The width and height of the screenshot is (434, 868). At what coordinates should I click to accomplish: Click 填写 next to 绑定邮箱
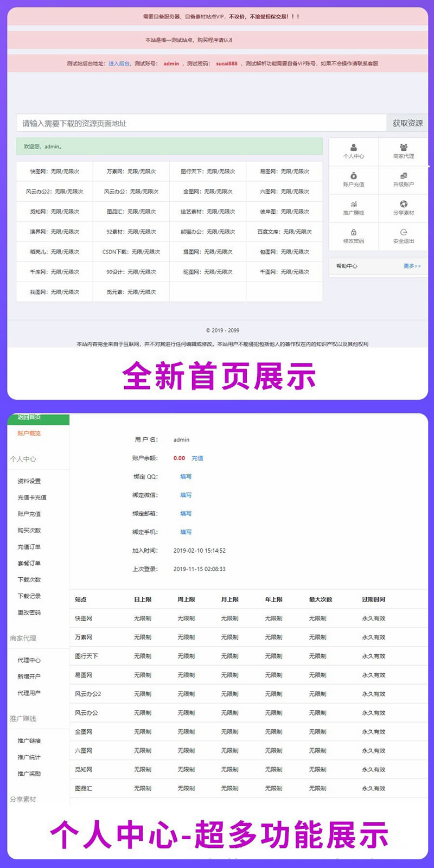(x=186, y=514)
